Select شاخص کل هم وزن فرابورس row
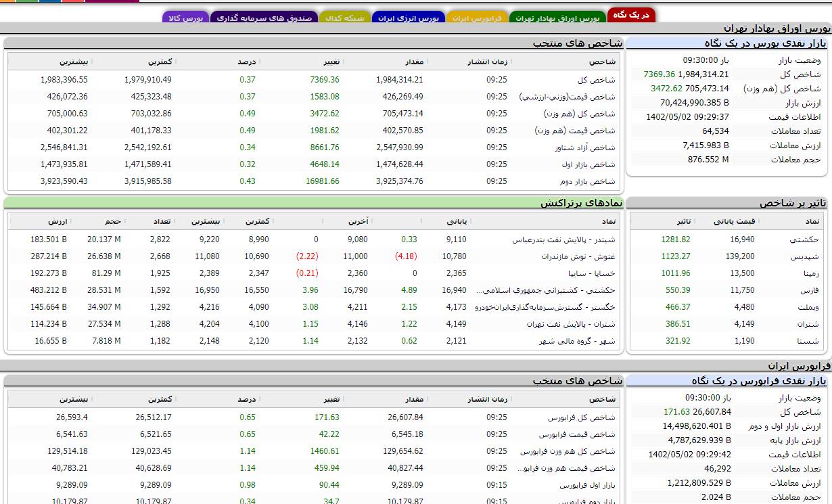The height and width of the screenshot is (504, 832). pos(315,451)
